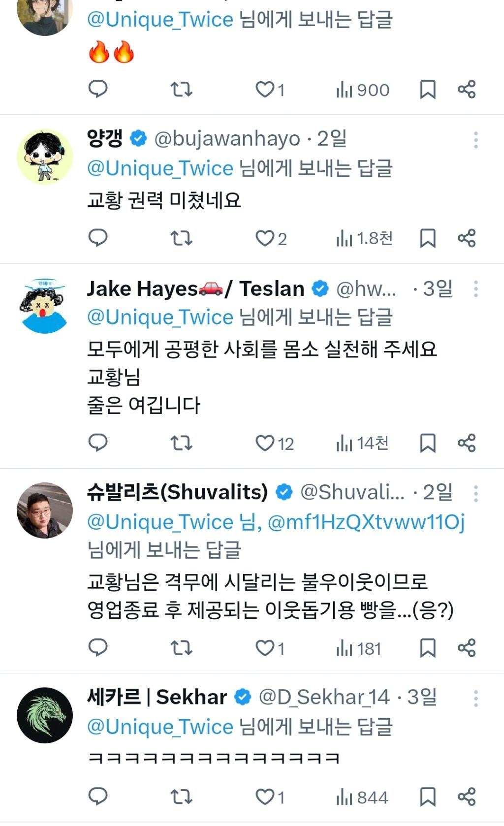Open 세카르 | Sekhar dragon avatar

[45, 715]
